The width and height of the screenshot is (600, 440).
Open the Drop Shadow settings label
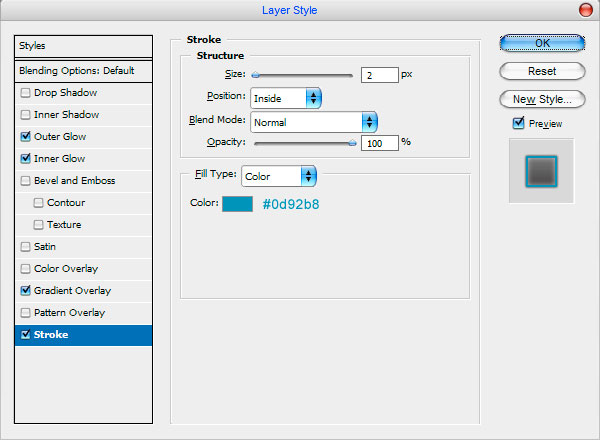(65, 93)
